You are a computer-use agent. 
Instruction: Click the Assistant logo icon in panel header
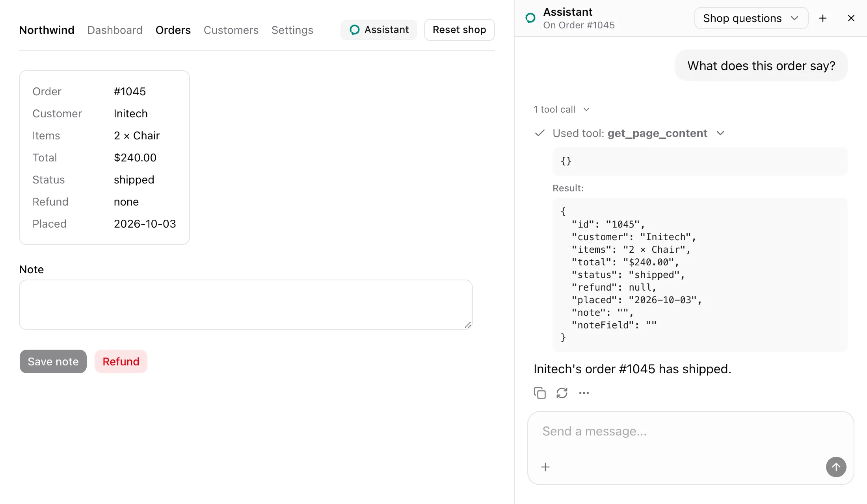[530, 18]
